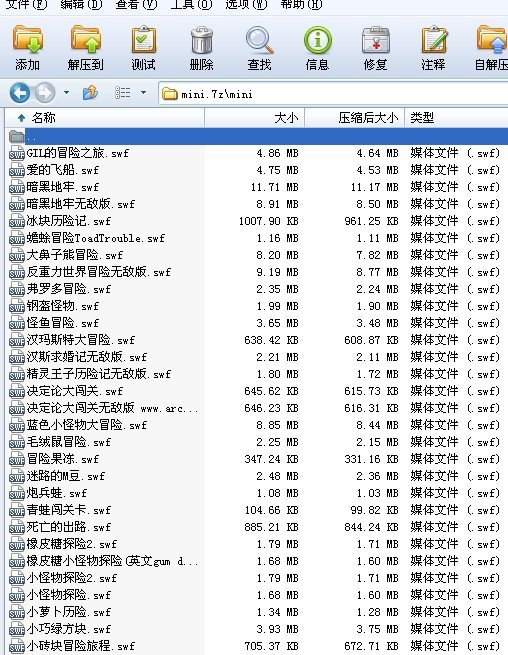Viewport: 508px width, 655px height.
Task: Open the 选项(W) menu
Action: 246,5
